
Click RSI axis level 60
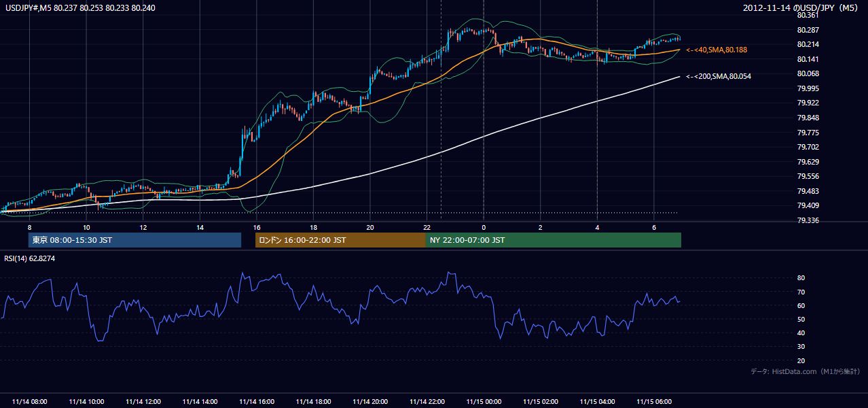pyautogui.click(x=801, y=305)
